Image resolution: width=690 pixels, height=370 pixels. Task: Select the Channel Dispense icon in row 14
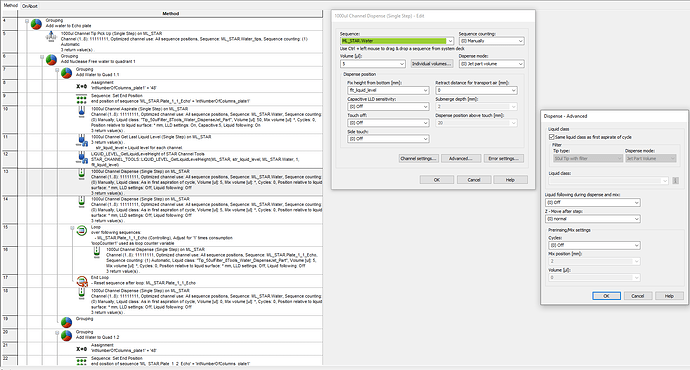81,202
